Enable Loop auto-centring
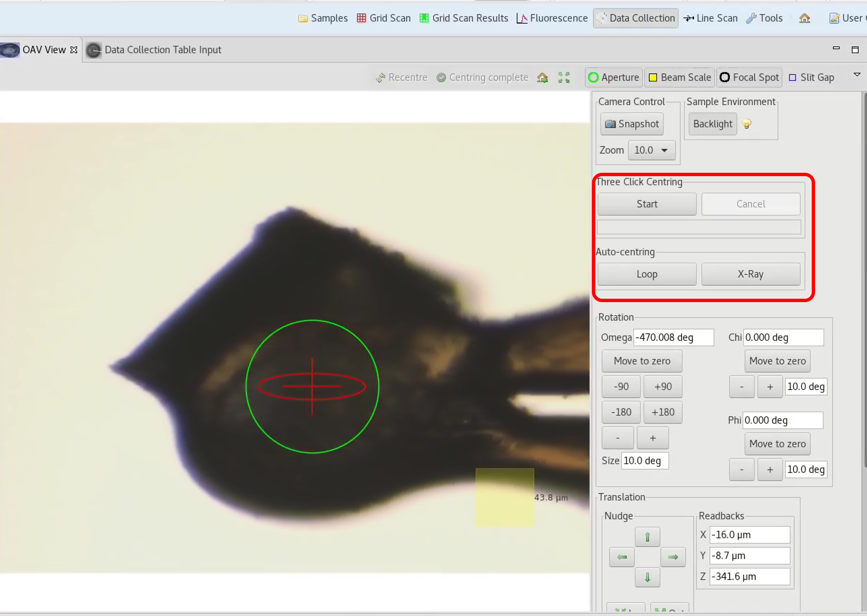 [x=646, y=273]
